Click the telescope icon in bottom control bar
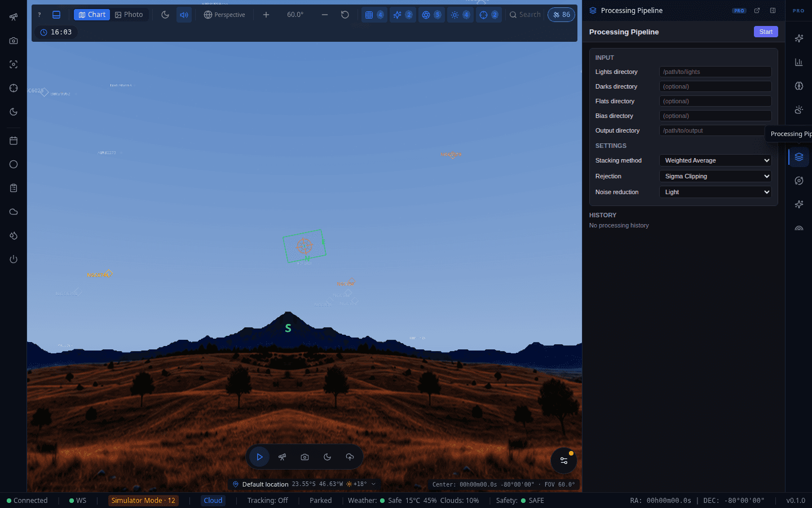 (x=282, y=457)
